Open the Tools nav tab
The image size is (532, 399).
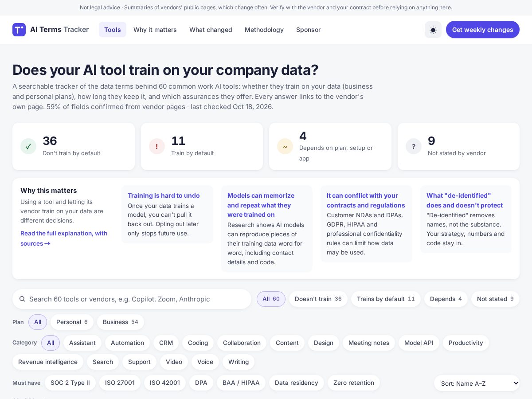[113, 30]
